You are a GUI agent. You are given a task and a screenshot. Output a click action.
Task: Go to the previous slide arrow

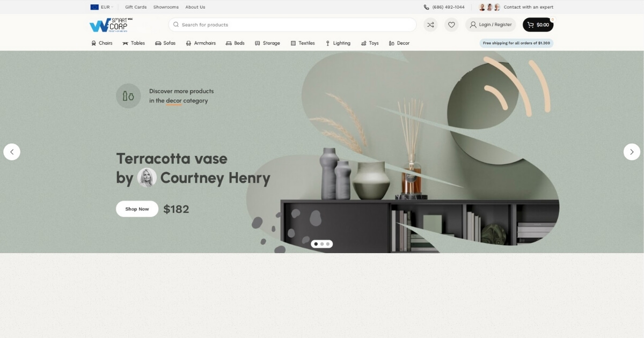12,152
